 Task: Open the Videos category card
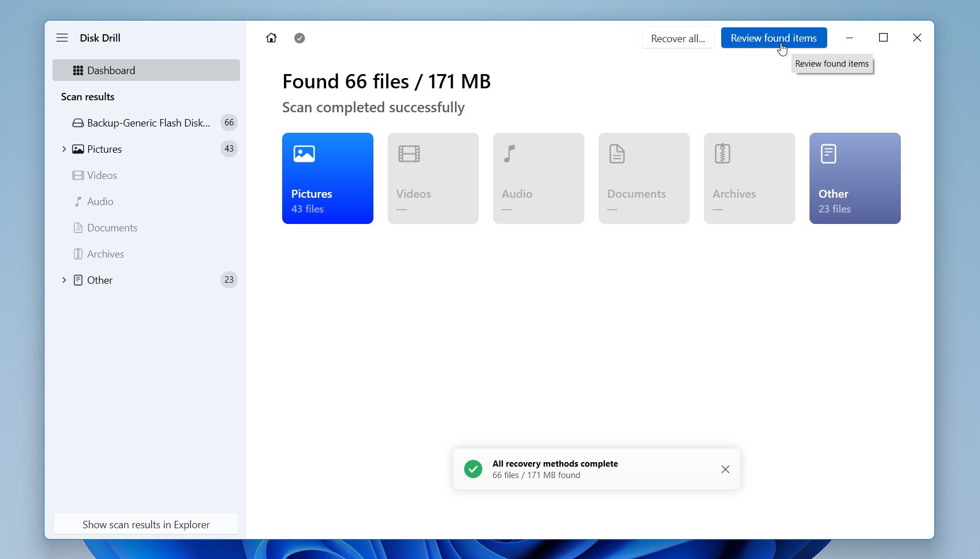[x=433, y=178]
